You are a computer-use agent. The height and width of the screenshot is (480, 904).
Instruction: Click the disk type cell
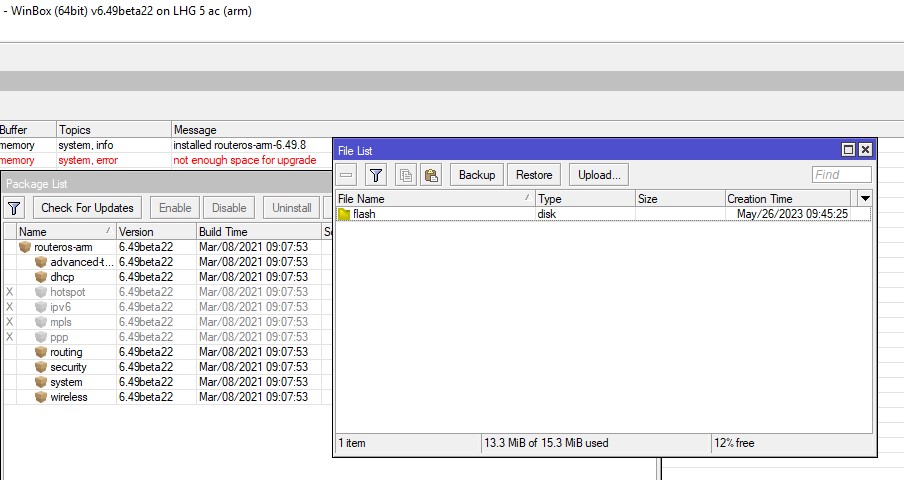click(547, 214)
